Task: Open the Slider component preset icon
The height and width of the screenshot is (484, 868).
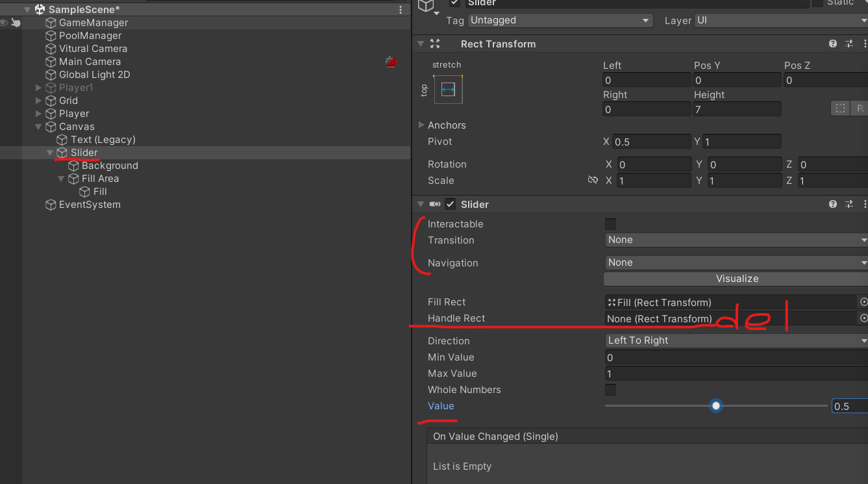Action: 849,205
